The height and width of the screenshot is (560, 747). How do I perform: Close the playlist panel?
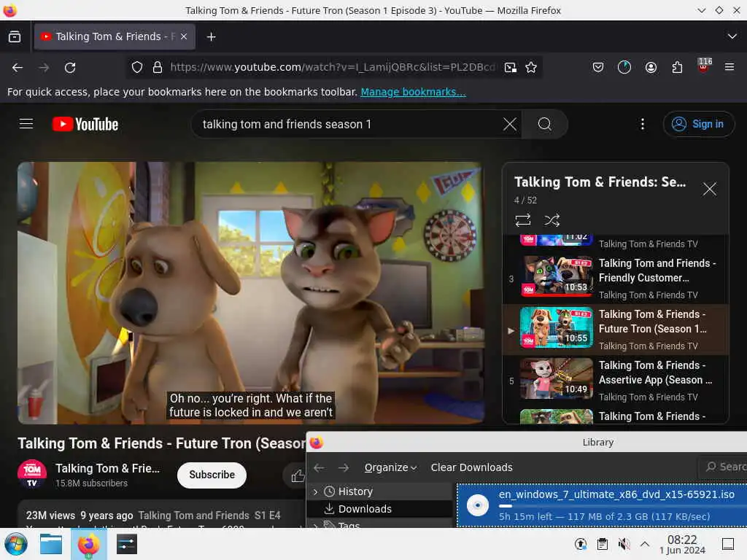pyautogui.click(x=709, y=189)
